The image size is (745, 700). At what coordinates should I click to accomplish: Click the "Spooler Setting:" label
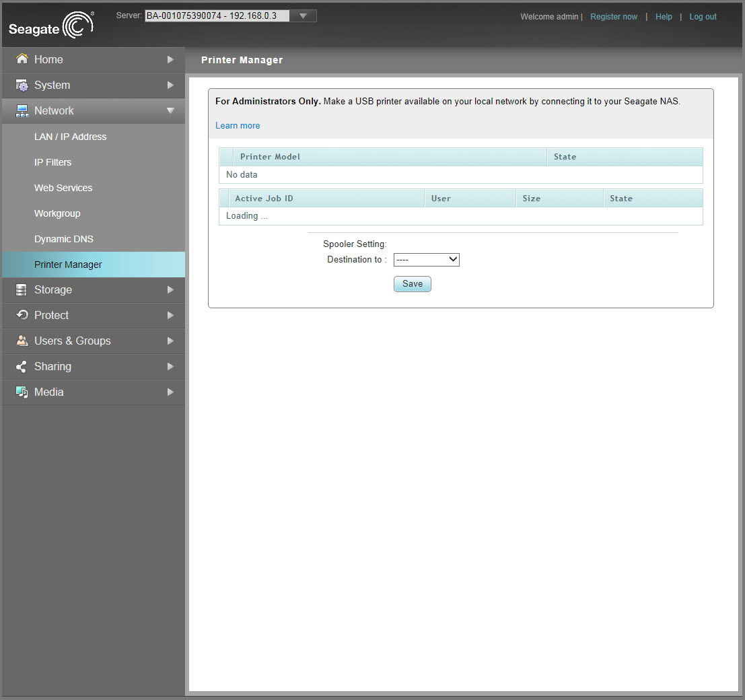point(355,244)
